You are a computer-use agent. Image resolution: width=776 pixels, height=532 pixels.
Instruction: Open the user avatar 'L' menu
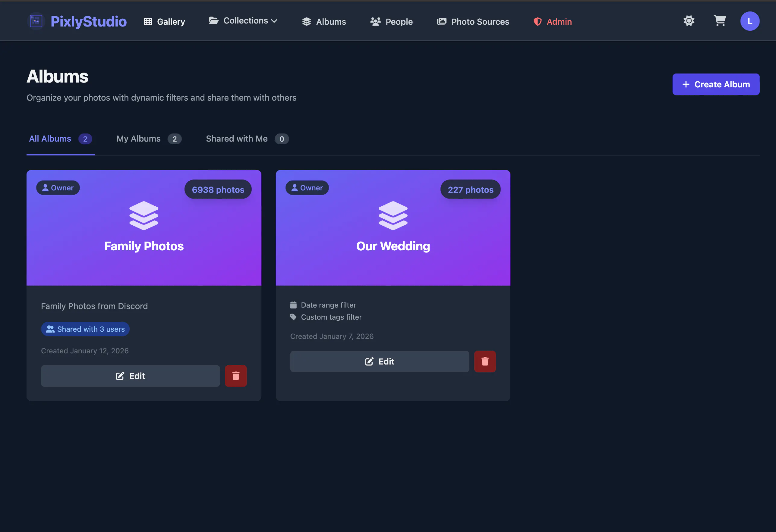click(x=750, y=21)
